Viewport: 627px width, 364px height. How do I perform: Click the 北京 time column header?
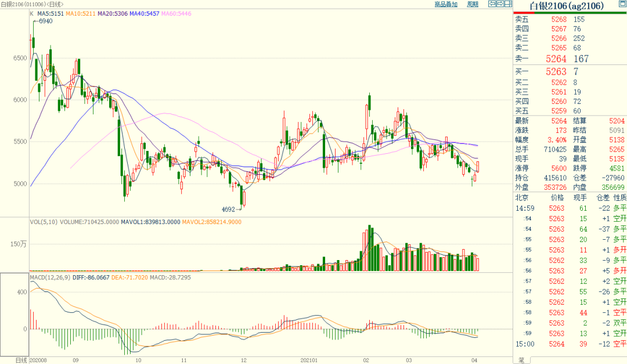pos(522,197)
